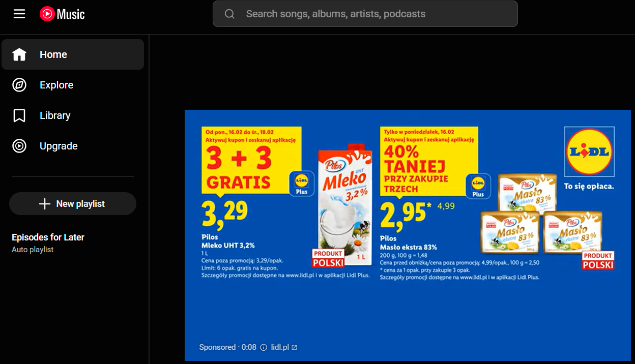Click the YouTube Music logo

62,14
